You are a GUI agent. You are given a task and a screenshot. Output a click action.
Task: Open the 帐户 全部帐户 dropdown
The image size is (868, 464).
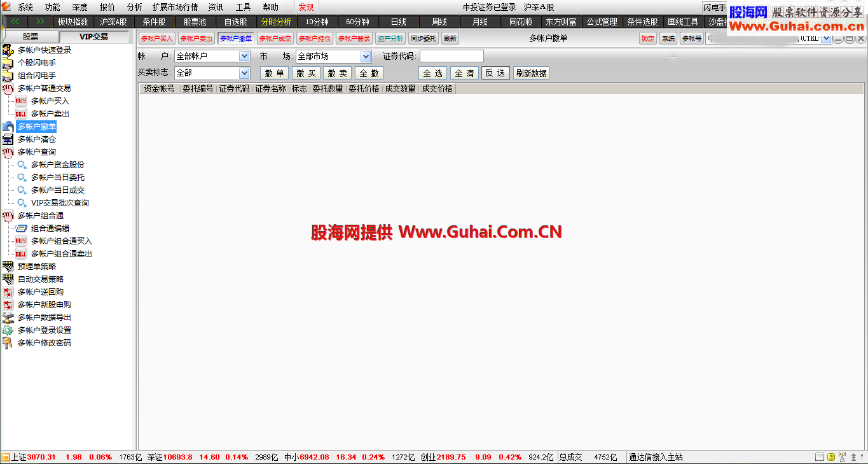pos(244,57)
